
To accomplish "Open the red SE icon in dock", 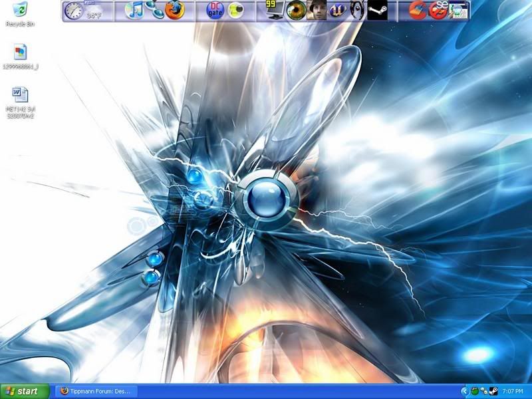I will (x=438, y=11).
